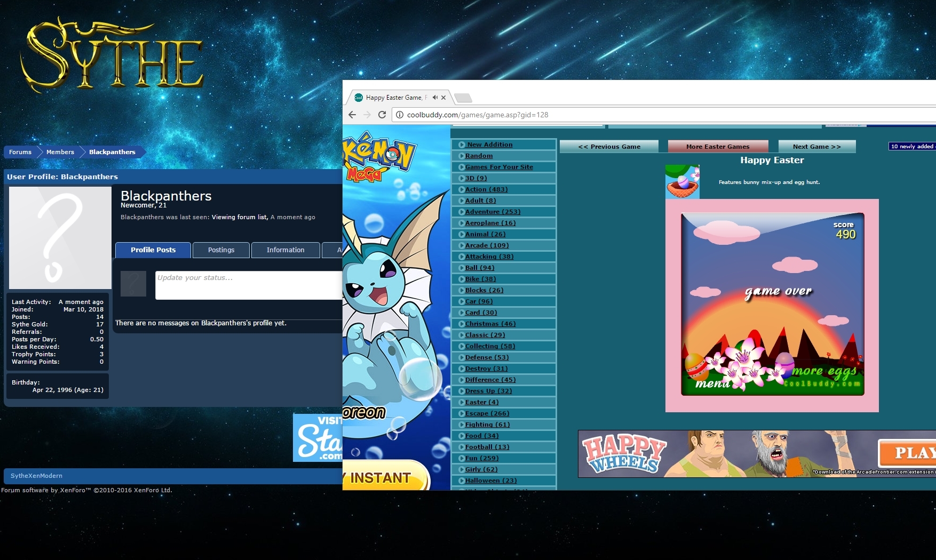
Task: Open the Adventure (253) category
Action: tap(493, 212)
